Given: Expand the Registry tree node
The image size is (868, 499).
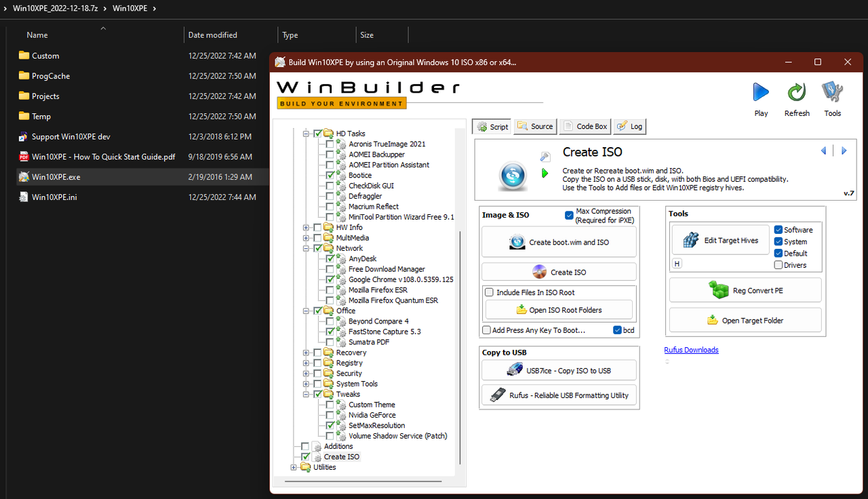Looking at the screenshot, I should click(x=306, y=363).
